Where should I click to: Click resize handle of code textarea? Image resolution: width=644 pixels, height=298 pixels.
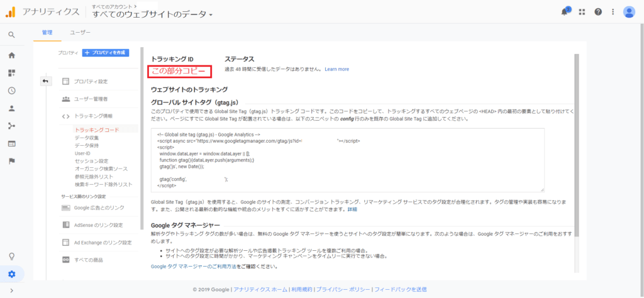(x=542, y=190)
